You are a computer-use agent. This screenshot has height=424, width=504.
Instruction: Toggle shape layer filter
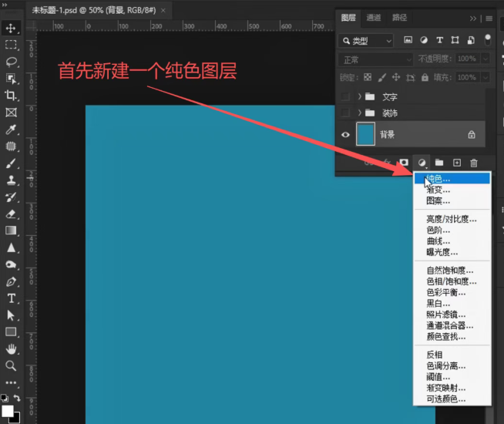(455, 40)
